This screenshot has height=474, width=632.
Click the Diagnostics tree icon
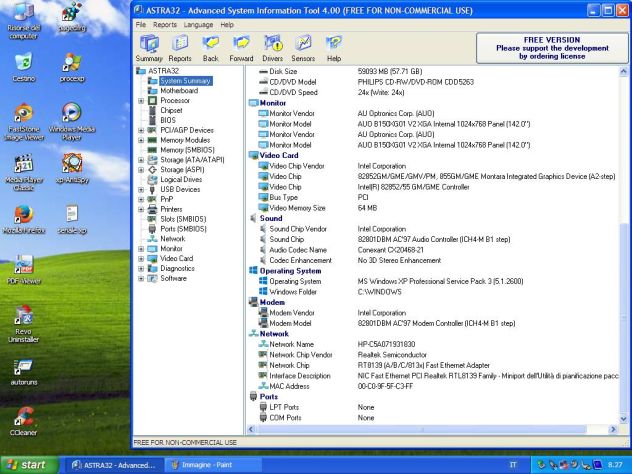pos(152,268)
